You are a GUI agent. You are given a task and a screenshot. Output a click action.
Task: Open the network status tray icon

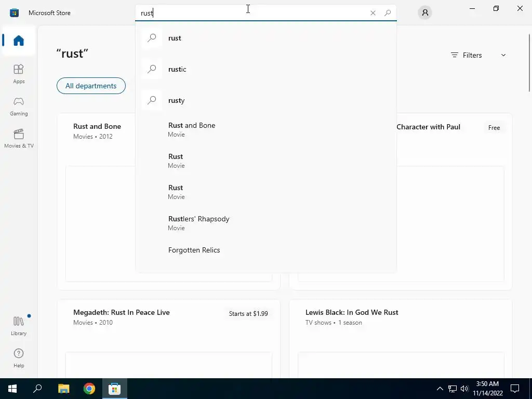click(x=453, y=389)
